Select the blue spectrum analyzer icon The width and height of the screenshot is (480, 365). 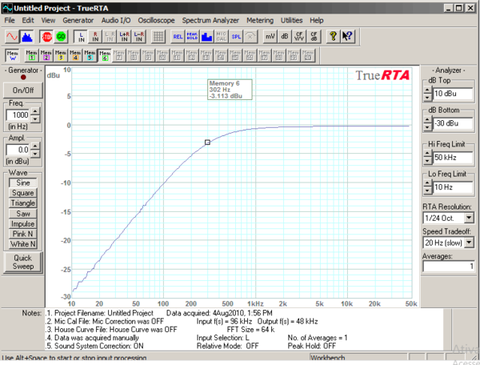point(27,37)
